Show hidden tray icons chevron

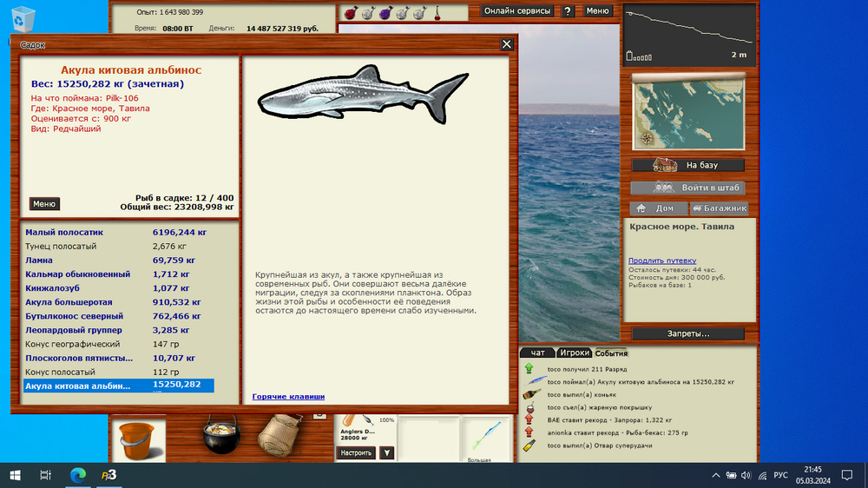click(716, 475)
